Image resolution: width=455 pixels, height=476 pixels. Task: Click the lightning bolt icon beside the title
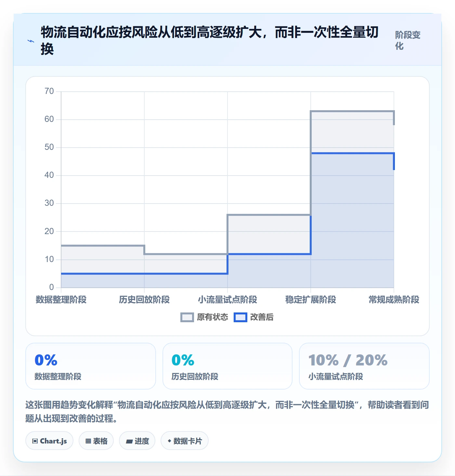tap(31, 41)
